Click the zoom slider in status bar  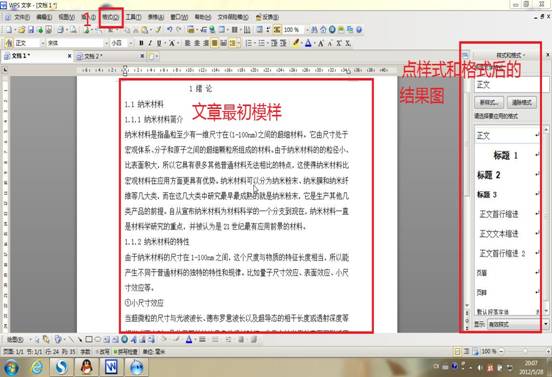(525, 351)
